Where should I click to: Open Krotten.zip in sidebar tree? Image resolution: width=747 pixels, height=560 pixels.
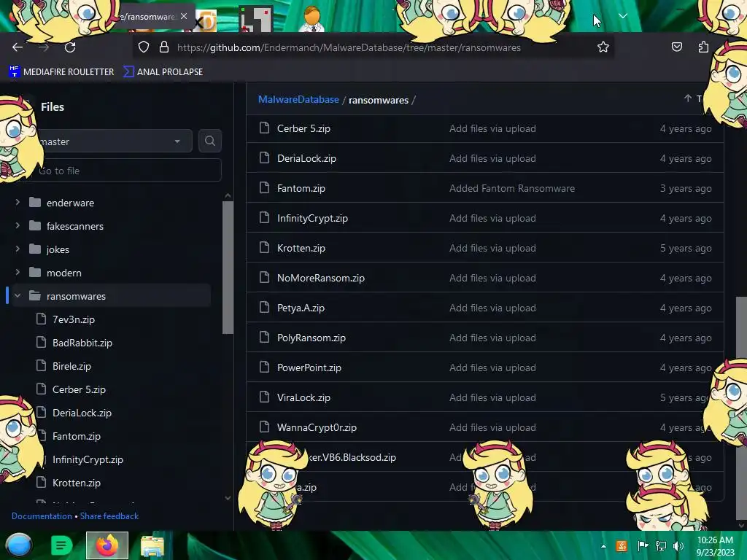(x=76, y=483)
